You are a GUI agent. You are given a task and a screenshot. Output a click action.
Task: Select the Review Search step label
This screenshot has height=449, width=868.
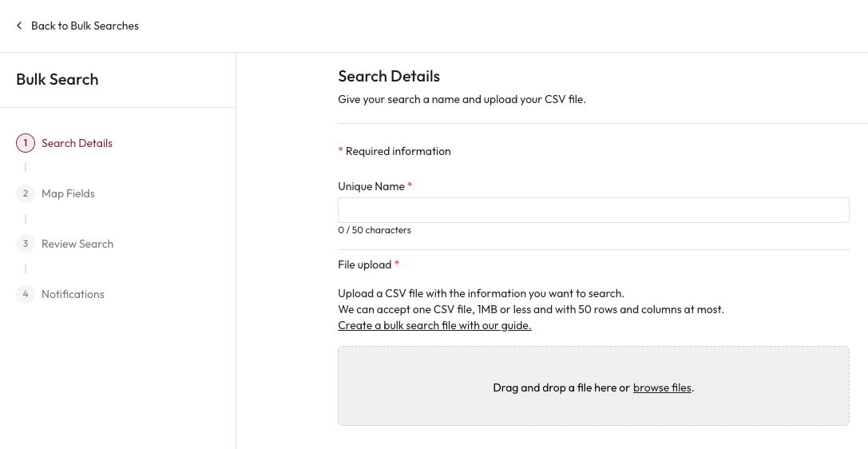click(x=77, y=244)
